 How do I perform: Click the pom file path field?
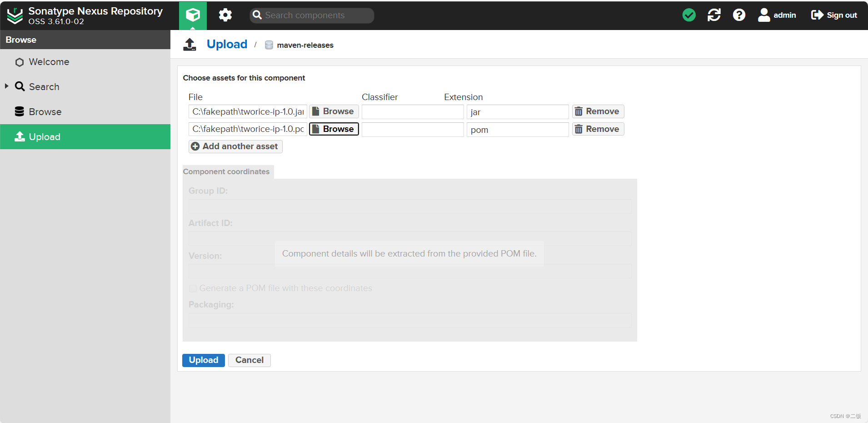tap(248, 130)
